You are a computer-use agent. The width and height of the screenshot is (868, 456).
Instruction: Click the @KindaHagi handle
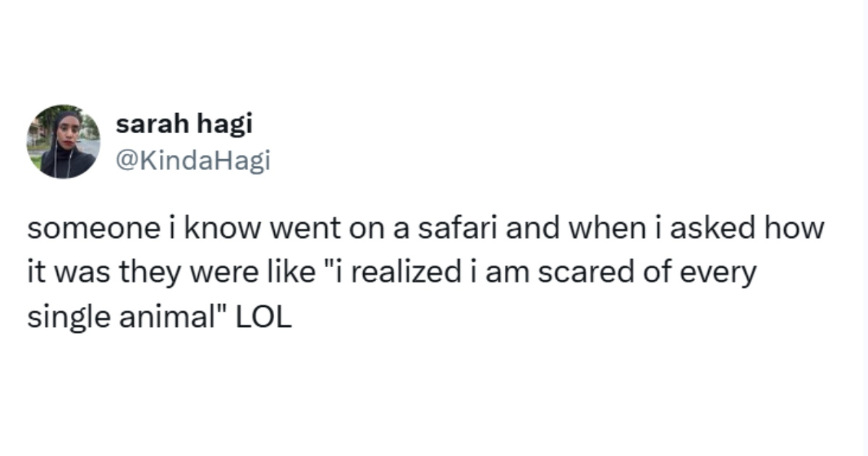point(192,160)
